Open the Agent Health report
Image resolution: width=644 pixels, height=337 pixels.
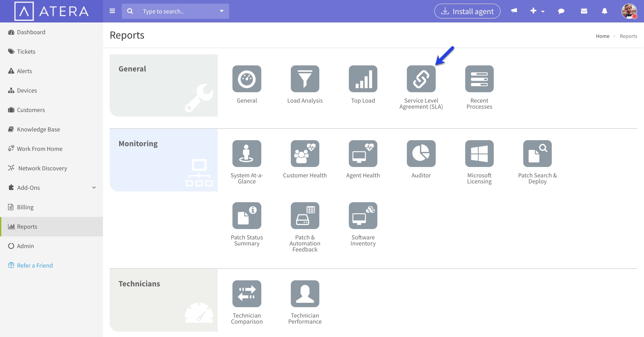click(363, 154)
